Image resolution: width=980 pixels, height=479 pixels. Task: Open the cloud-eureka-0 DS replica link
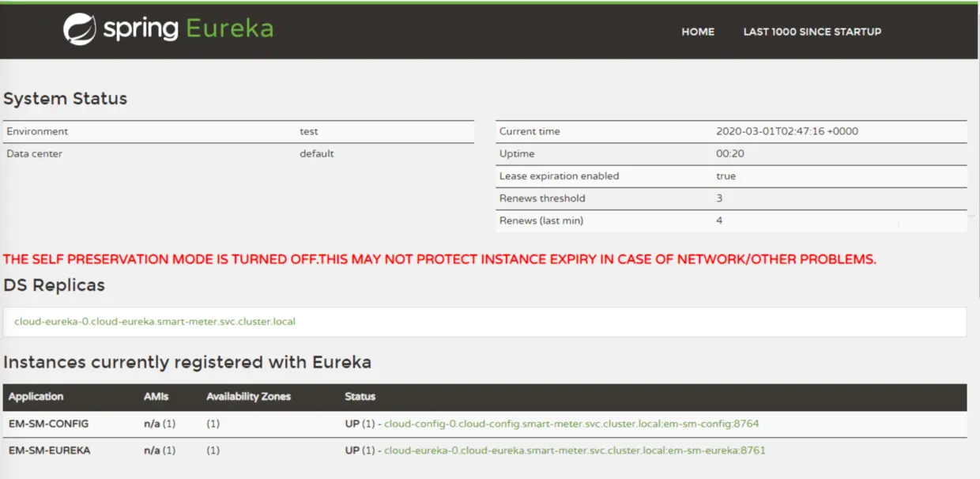point(155,322)
